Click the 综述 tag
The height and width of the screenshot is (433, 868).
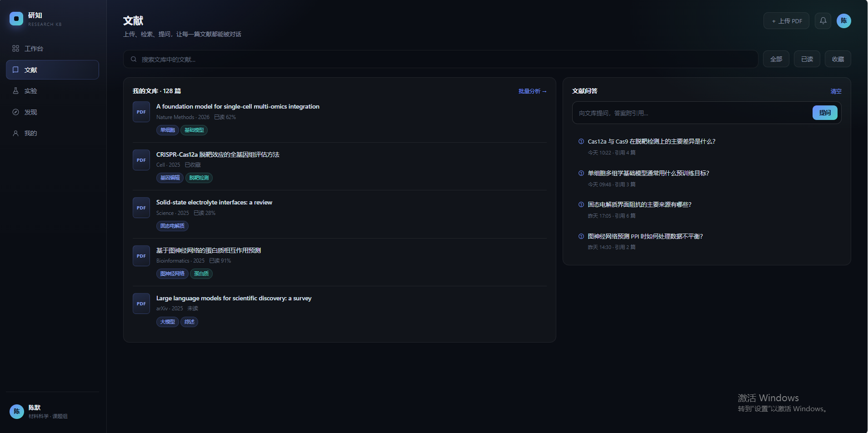[x=190, y=322]
